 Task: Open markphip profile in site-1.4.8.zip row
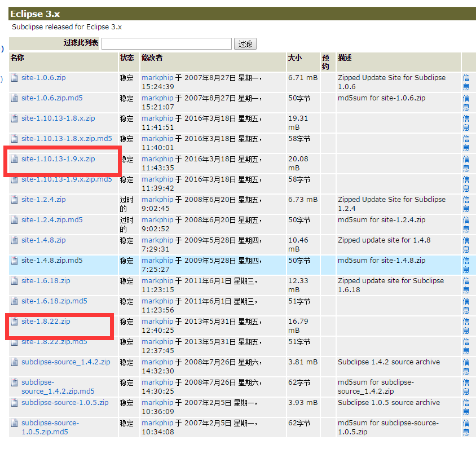[157, 240]
